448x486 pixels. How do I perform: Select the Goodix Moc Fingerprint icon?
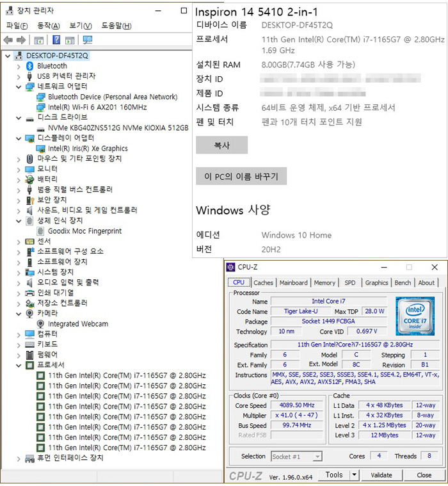click(x=40, y=231)
